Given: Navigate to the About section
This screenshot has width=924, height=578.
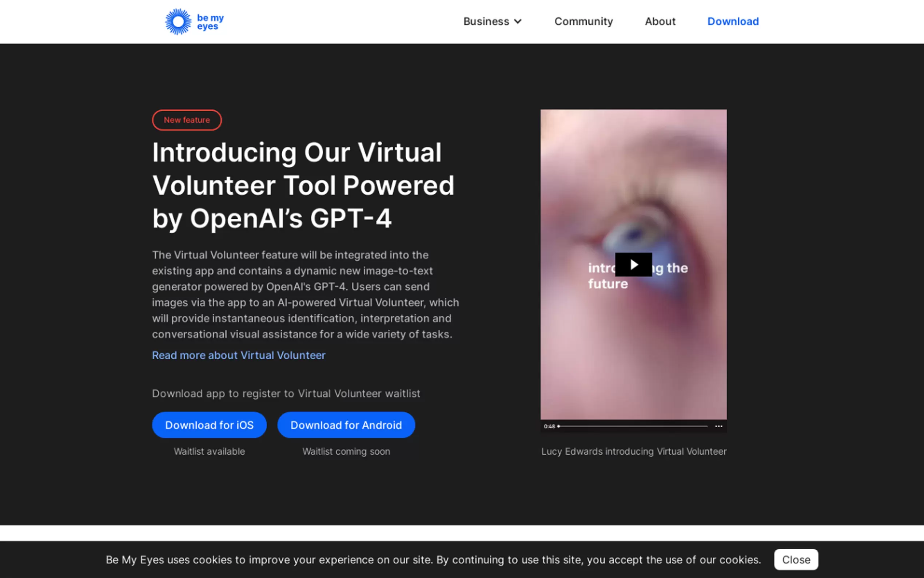Looking at the screenshot, I should (660, 21).
